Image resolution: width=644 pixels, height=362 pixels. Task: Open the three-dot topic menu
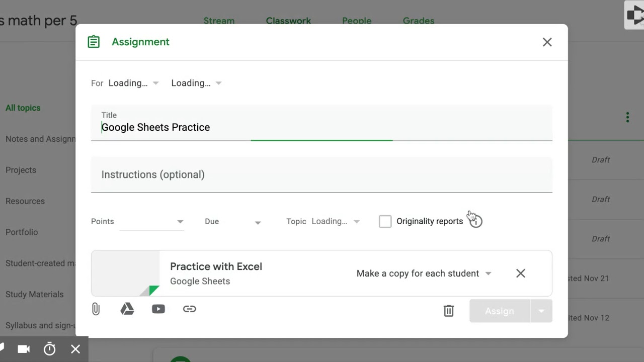[627, 117]
